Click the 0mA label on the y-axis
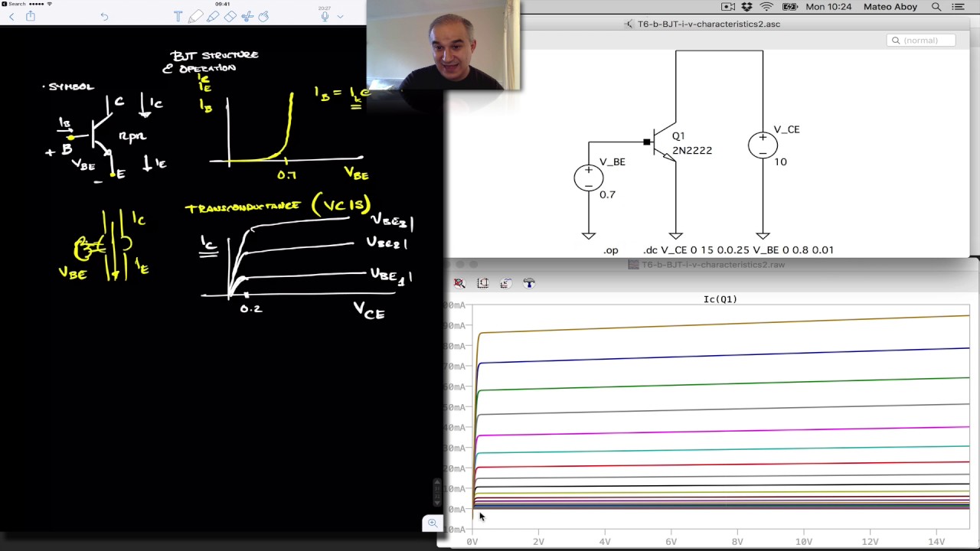Screen dimensions: 980x551 (456, 510)
